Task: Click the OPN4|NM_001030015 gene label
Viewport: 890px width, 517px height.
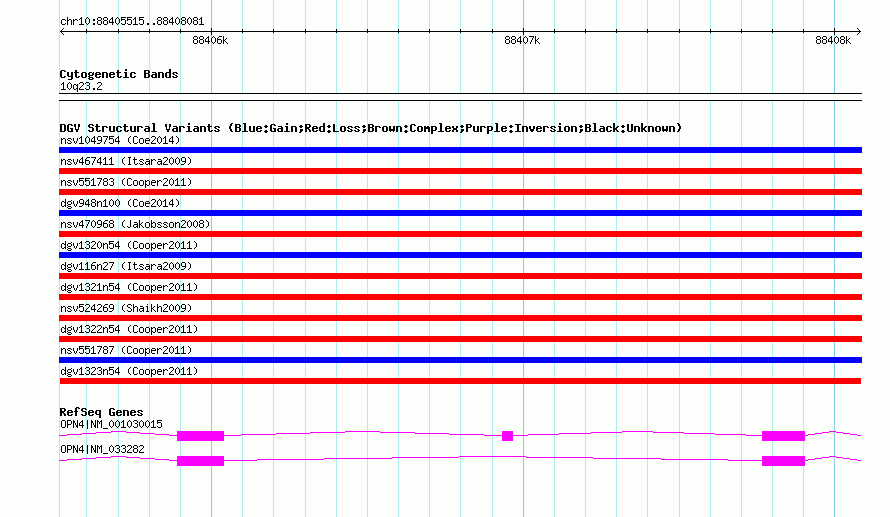Action: pos(111,424)
